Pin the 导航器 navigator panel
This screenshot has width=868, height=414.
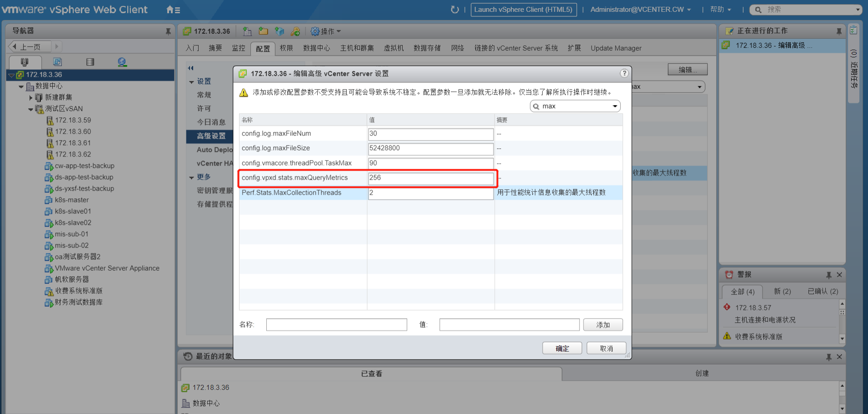(168, 31)
